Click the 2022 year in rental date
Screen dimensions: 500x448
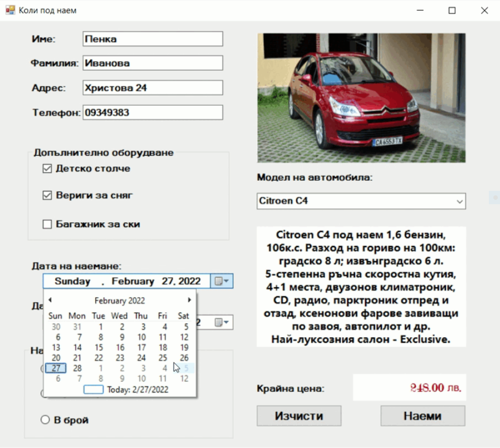click(189, 282)
